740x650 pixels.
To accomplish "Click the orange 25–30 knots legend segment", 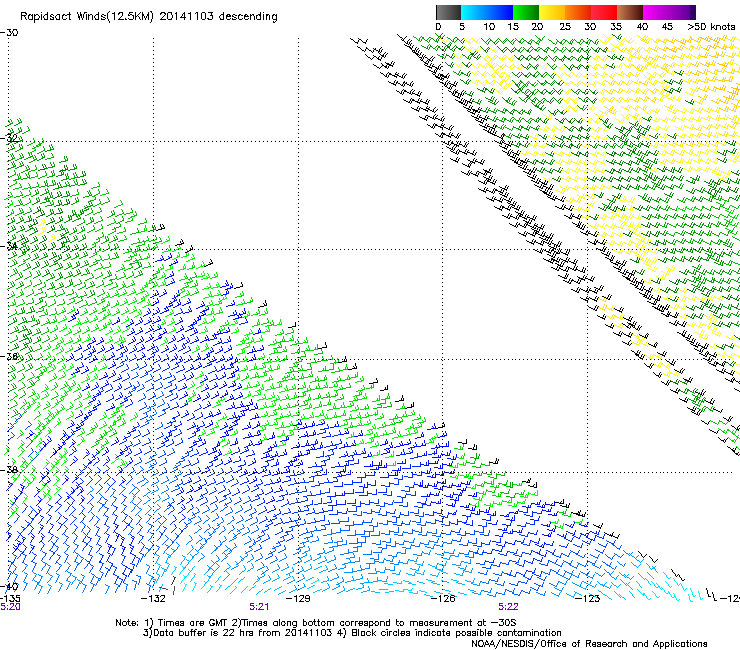I will (x=578, y=12).
